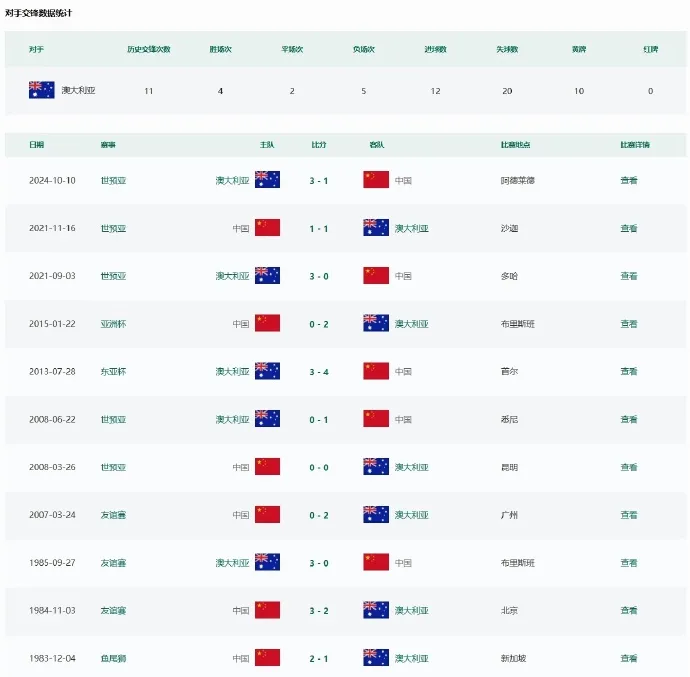Click 东亚杯 competition link for 2013-07-28

coord(114,372)
